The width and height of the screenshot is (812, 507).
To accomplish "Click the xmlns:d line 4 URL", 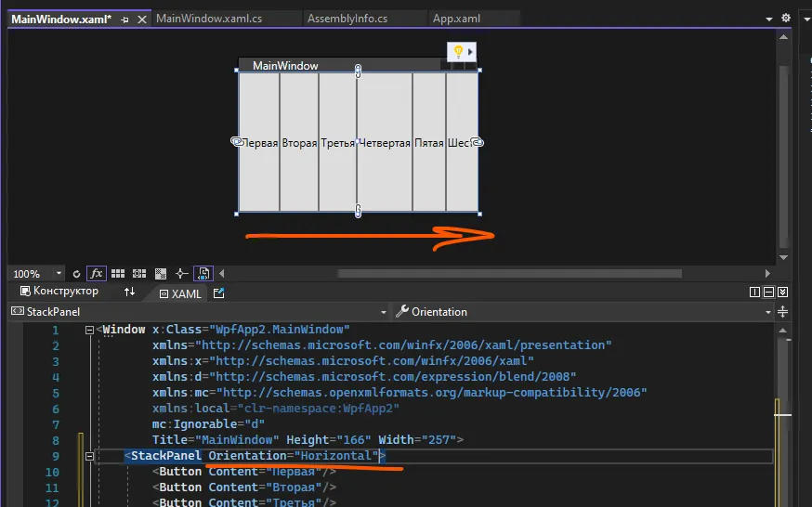I will pos(393,377).
